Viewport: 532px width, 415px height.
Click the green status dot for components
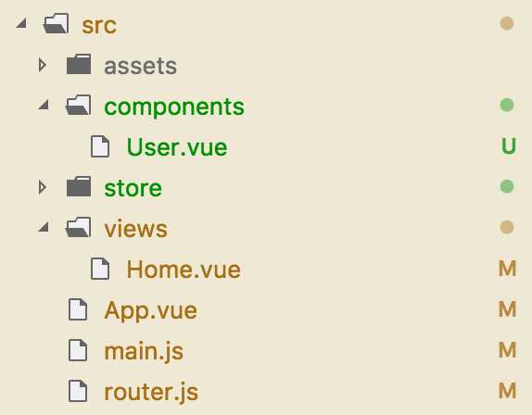click(507, 105)
